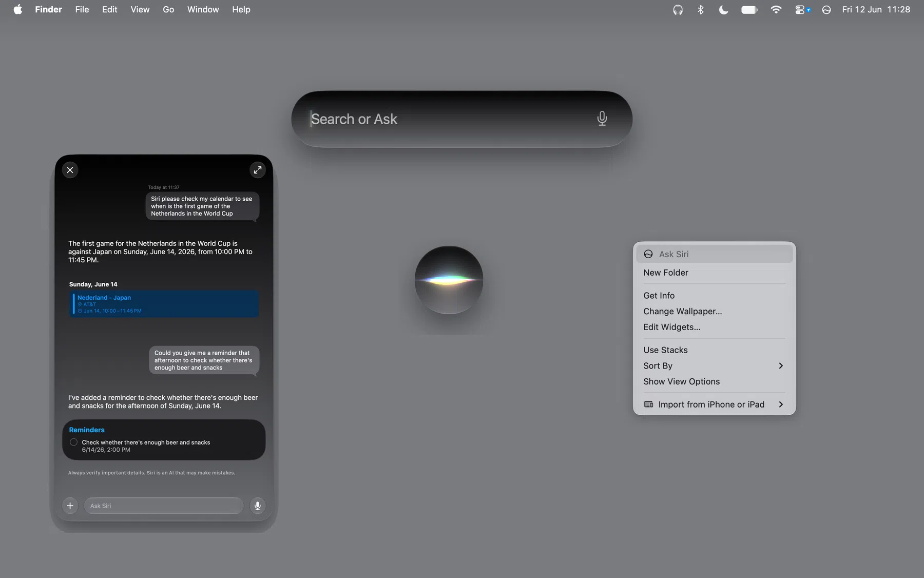Open the Go menu
Screen dimensions: 924x578
(168, 9)
